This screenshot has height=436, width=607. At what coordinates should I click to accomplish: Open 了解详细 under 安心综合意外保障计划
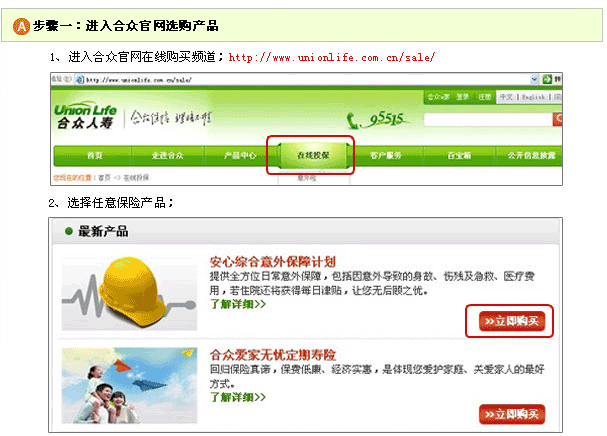click(238, 304)
